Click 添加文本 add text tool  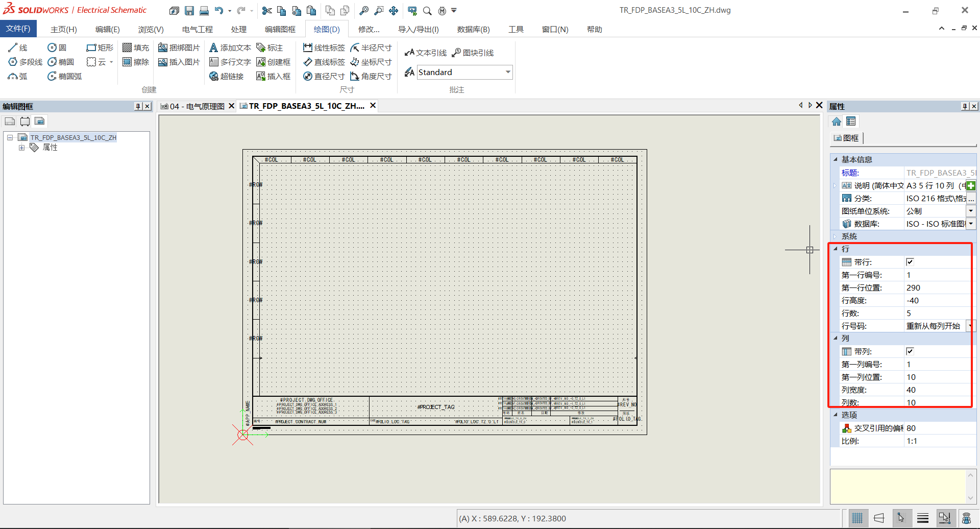pos(230,47)
